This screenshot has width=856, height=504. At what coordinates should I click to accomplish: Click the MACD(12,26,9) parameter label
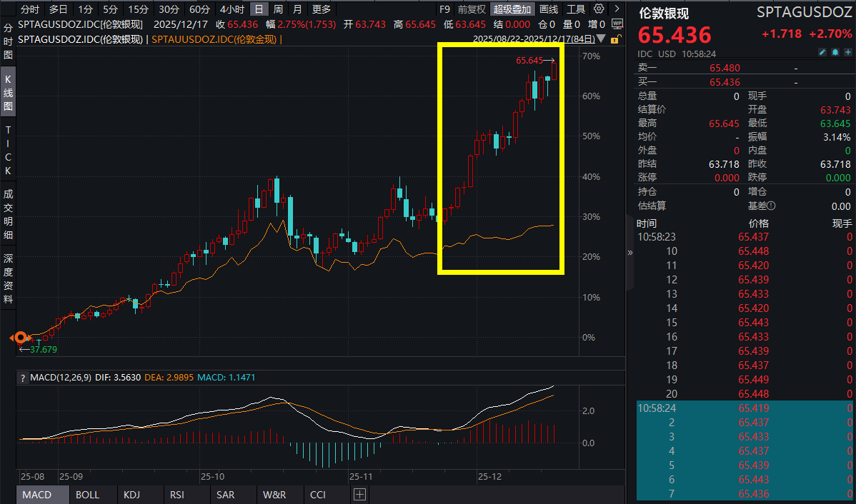pyautogui.click(x=61, y=378)
